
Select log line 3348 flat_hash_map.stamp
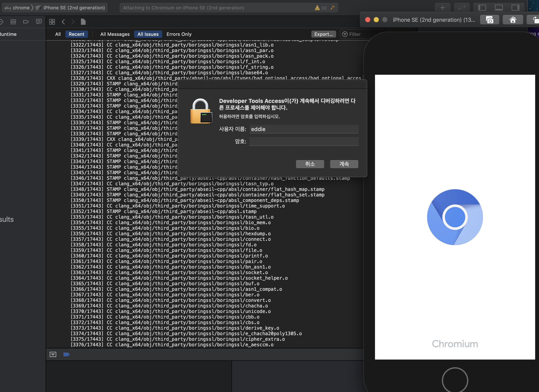[198, 189]
